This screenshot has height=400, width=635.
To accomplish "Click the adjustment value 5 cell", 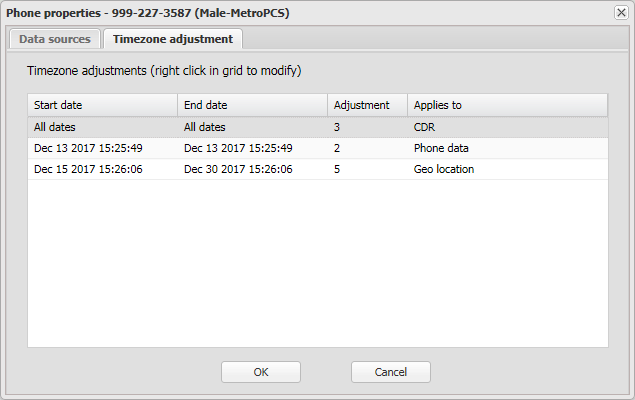I will click(337, 169).
